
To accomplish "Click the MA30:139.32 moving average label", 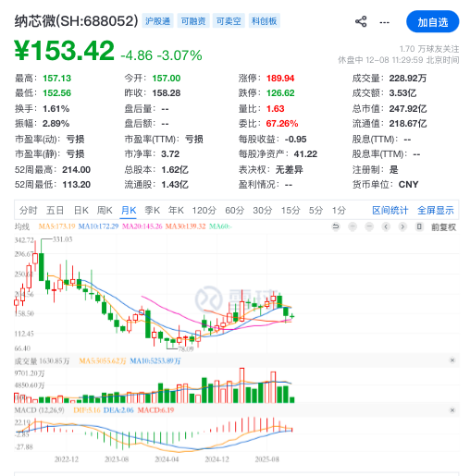I will pos(185,226).
